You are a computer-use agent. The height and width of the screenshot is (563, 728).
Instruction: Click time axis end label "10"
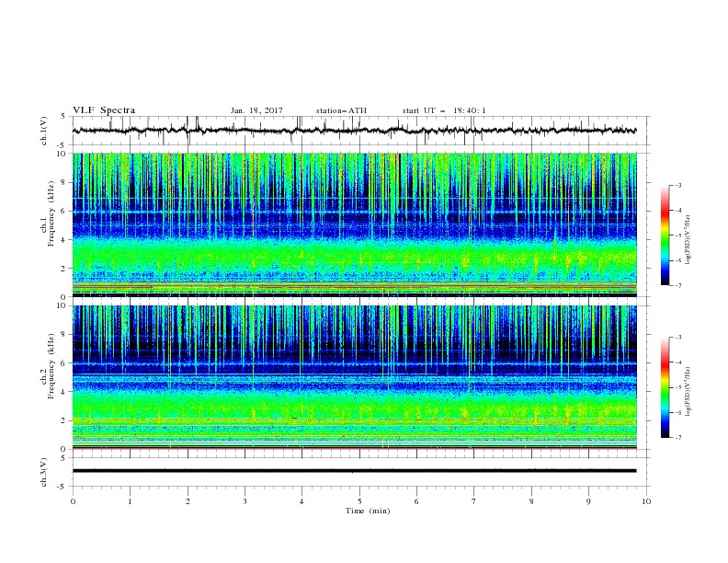646,501
